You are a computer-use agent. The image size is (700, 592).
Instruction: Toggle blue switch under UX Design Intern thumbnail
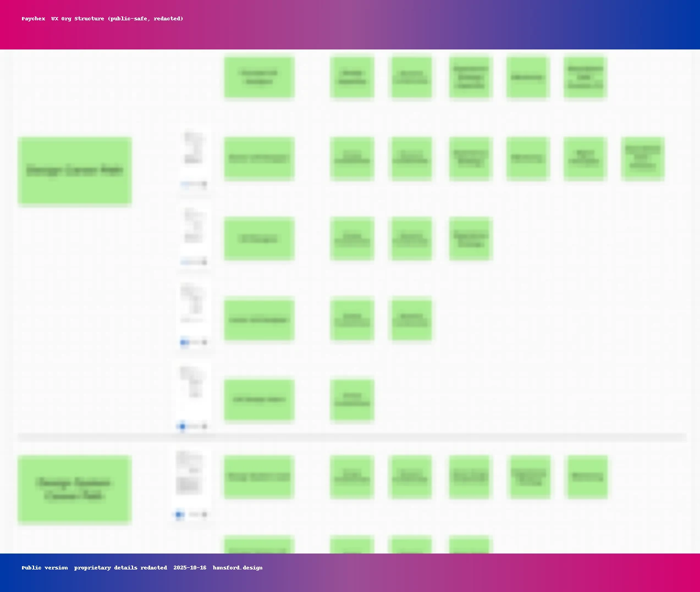pos(182,427)
